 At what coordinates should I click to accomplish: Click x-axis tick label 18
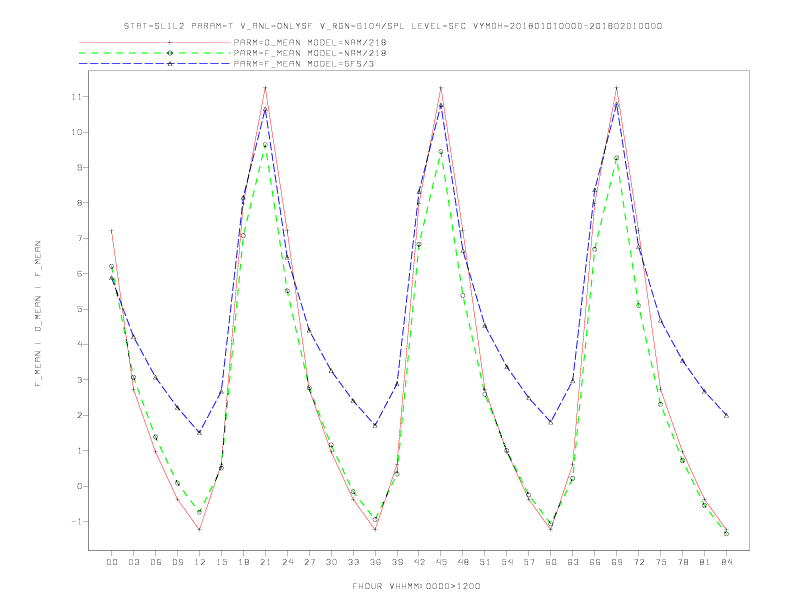click(x=243, y=562)
